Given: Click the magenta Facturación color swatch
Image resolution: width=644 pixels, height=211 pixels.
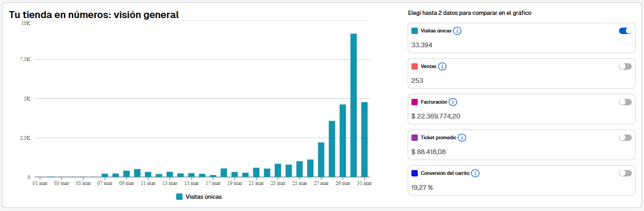Looking at the screenshot, I should click(415, 102).
